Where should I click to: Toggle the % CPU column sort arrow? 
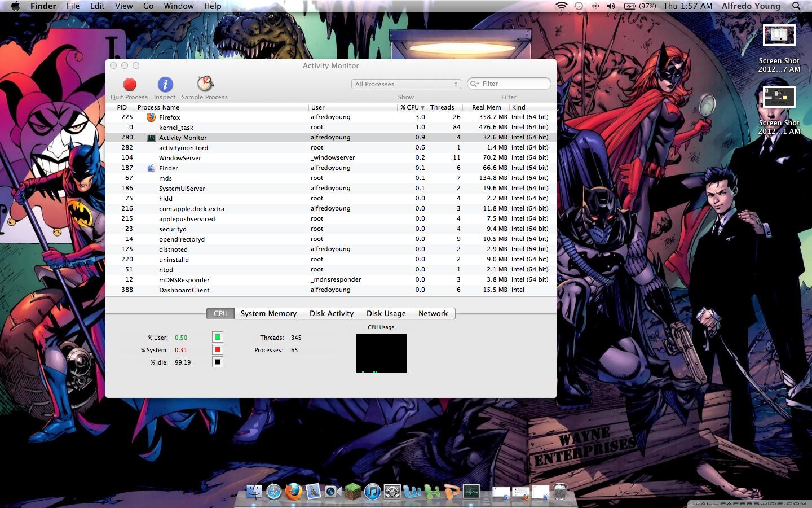pyautogui.click(x=422, y=107)
